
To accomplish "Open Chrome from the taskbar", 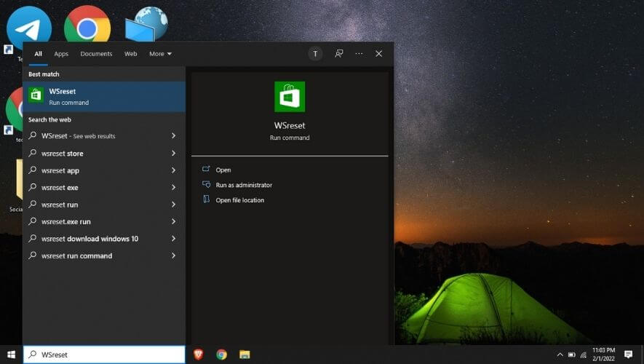I will point(221,355).
